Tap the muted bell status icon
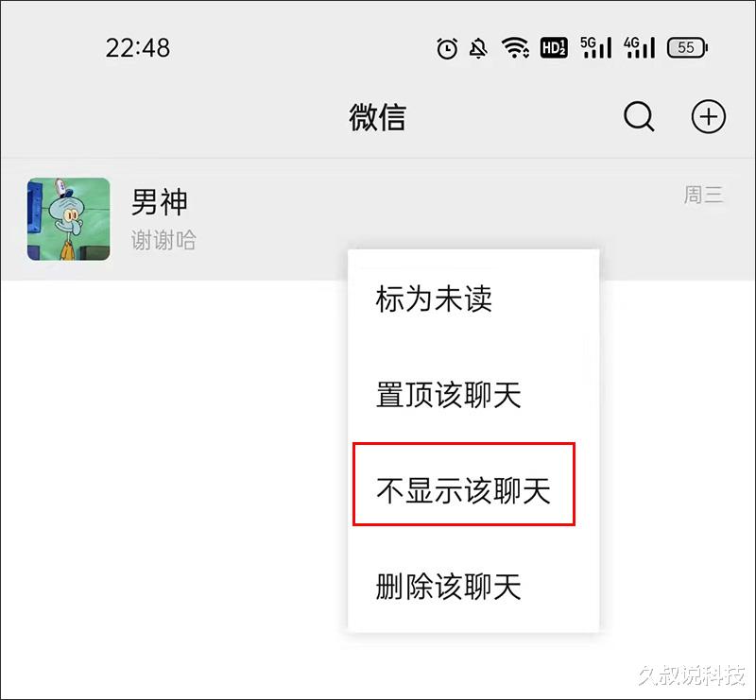This screenshot has height=700, width=756. (x=478, y=48)
